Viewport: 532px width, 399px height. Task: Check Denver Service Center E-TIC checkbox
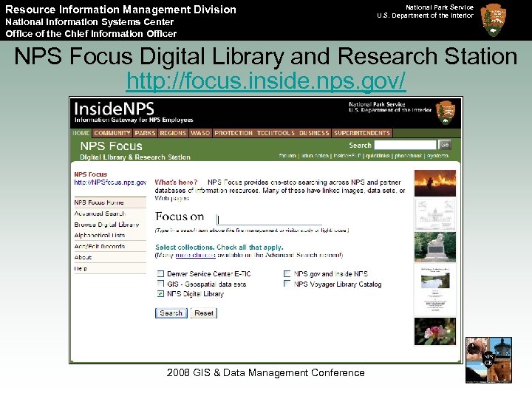point(160,274)
